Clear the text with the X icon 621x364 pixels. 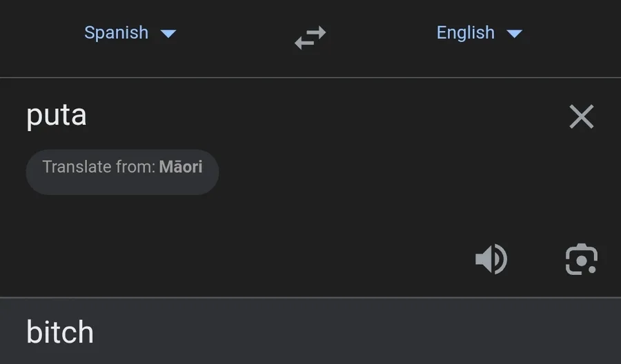click(582, 117)
